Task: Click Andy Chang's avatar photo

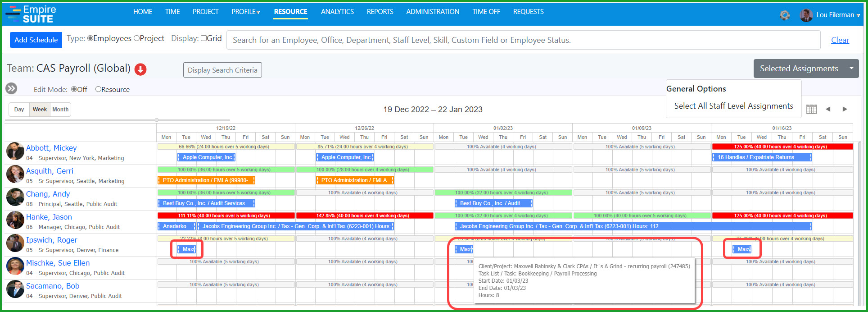Action: (x=15, y=197)
